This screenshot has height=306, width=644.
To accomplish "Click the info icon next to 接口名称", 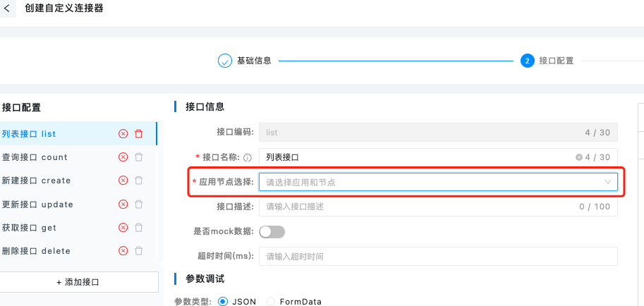I will click(248, 157).
